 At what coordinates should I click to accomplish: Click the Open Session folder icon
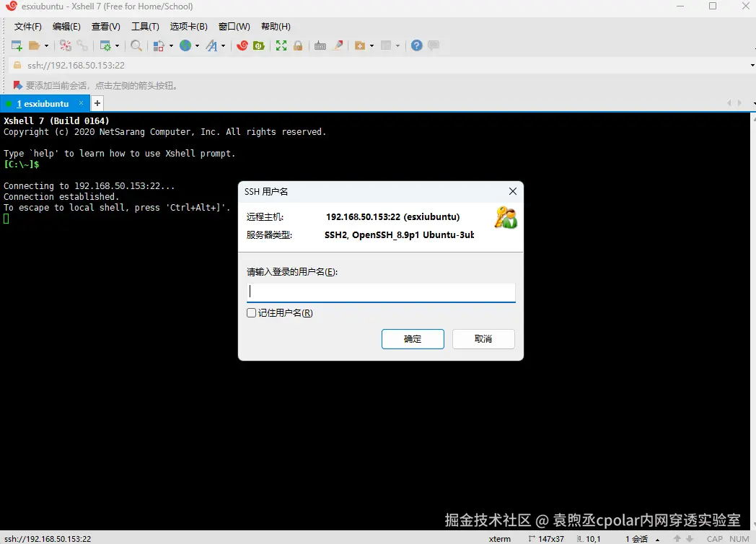(34, 45)
